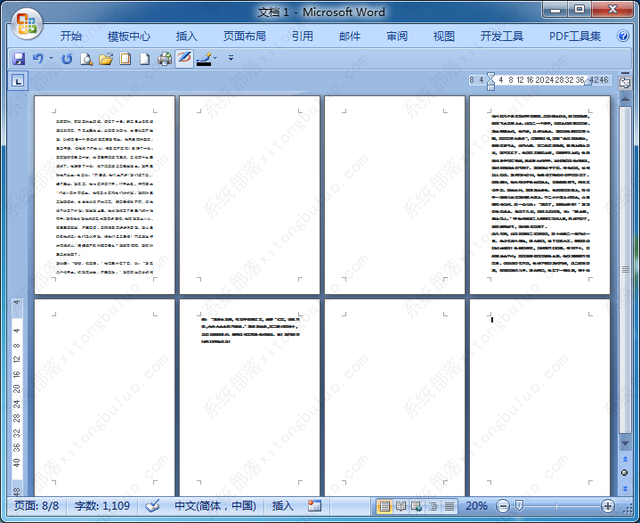Click the Undo arrow icon
The image size is (640, 523).
pyautogui.click(x=38, y=59)
